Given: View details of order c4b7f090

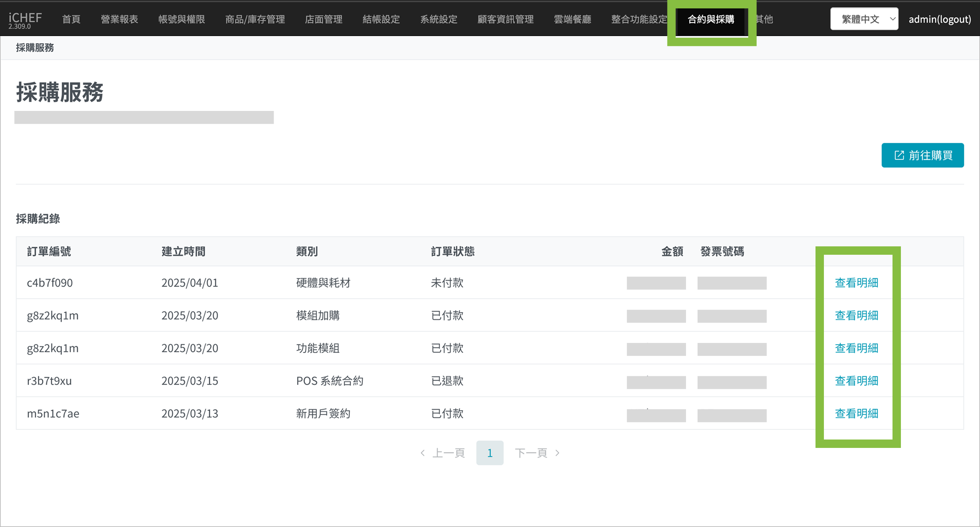Looking at the screenshot, I should 856,282.
